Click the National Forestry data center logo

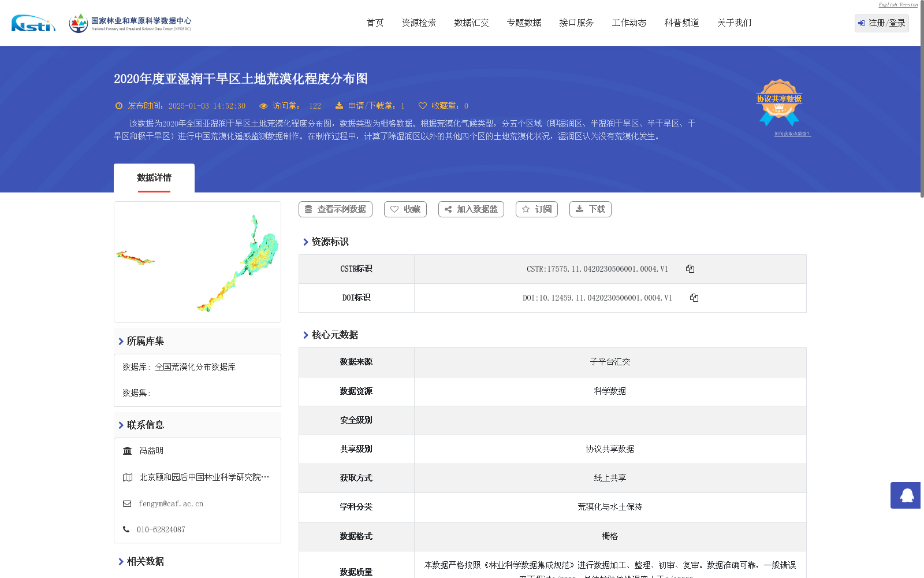(x=130, y=23)
